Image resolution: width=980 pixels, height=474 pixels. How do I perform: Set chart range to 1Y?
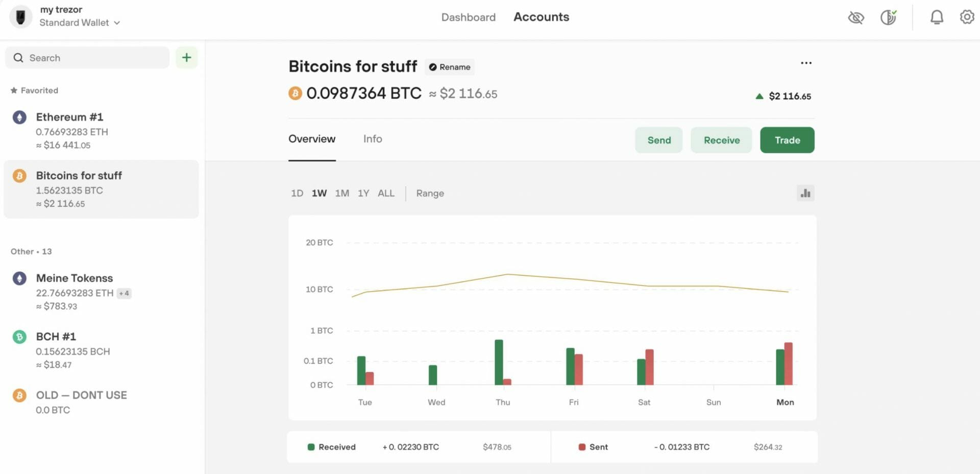[x=363, y=194]
